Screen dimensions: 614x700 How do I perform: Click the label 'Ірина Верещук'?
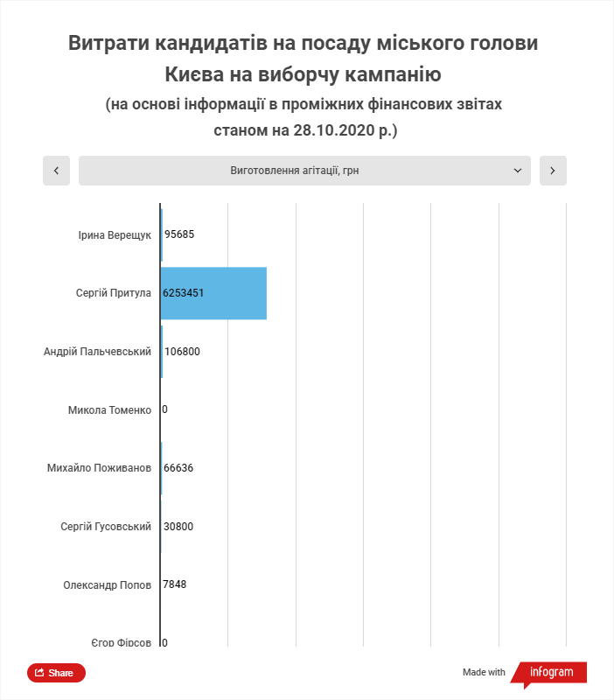click(x=115, y=235)
